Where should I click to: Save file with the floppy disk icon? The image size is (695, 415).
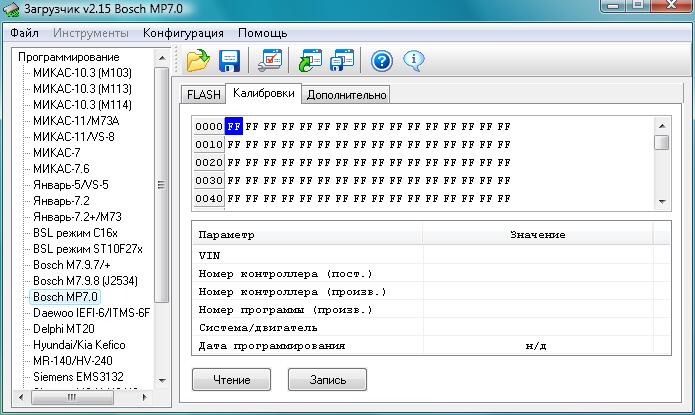click(229, 60)
